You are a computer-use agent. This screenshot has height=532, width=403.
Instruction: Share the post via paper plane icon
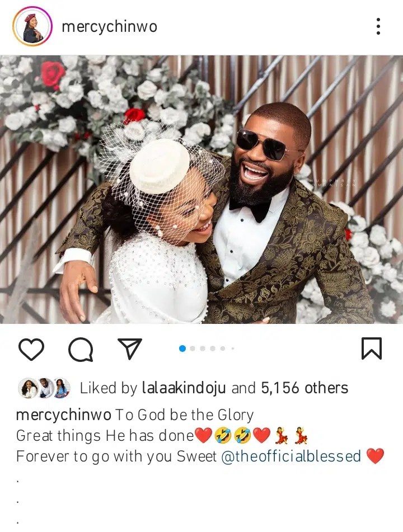130,349
